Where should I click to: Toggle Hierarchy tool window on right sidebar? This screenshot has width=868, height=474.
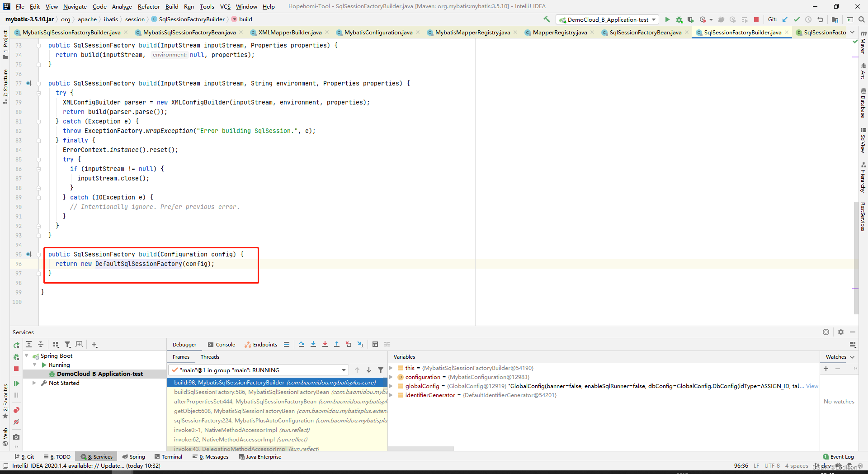(863, 177)
